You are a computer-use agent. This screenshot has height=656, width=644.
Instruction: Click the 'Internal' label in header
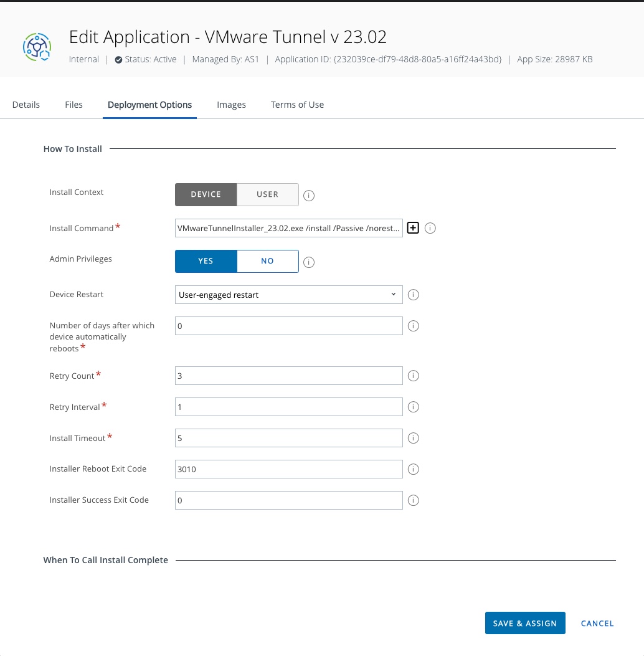pos(84,59)
